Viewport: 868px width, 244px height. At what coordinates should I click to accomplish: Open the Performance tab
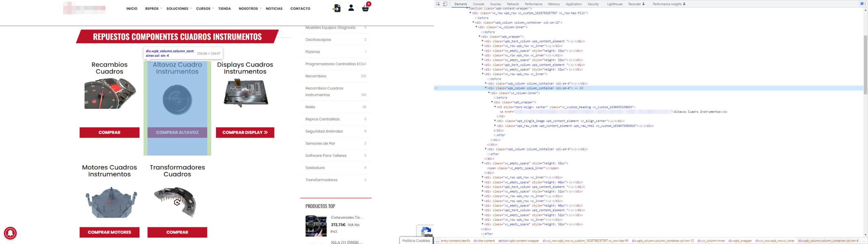(x=533, y=4)
